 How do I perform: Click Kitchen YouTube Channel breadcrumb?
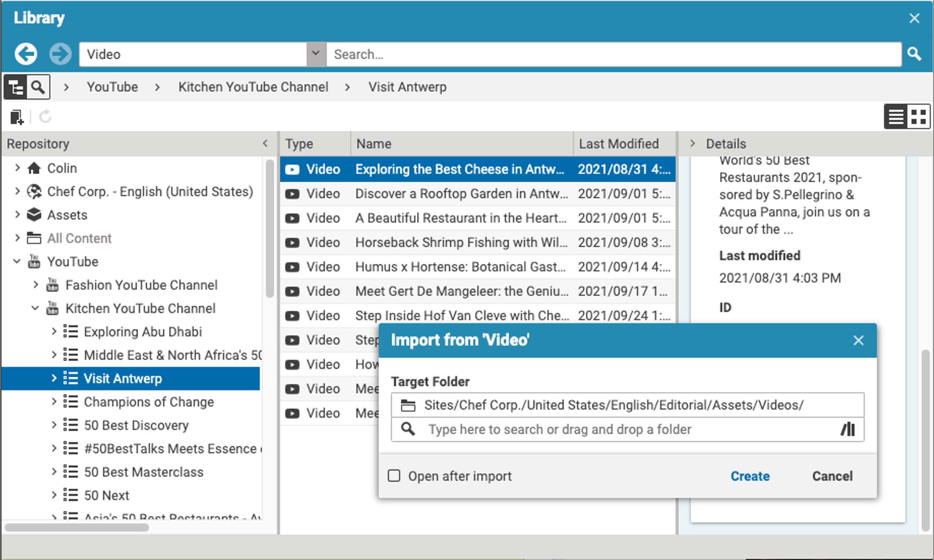pyautogui.click(x=253, y=87)
